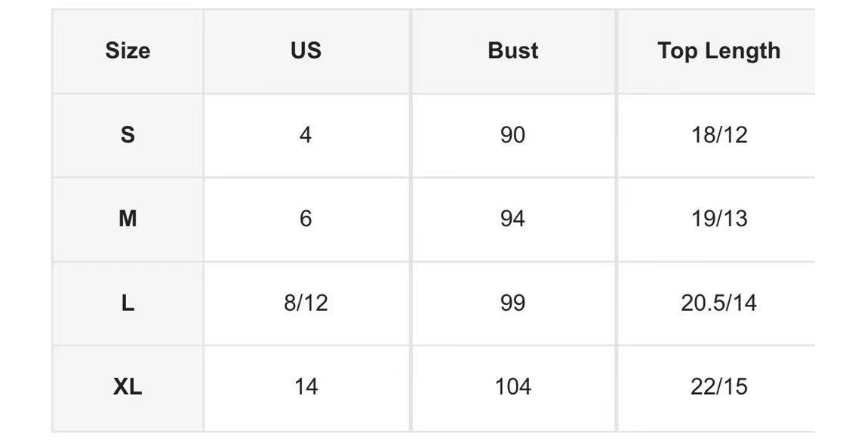The height and width of the screenshot is (442, 857).
Task: Select the S size row label
Action: [x=127, y=136]
